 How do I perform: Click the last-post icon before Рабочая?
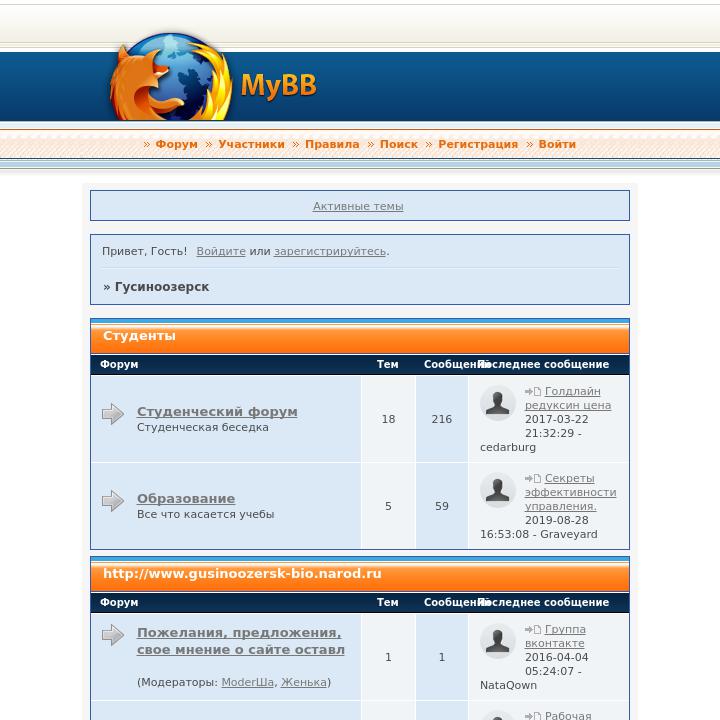[533, 715]
